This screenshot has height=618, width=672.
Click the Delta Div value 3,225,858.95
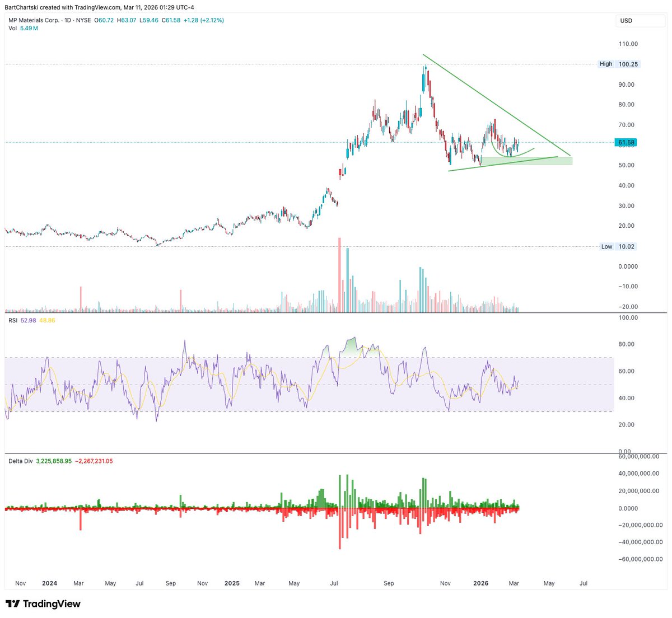pyautogui.click(x=54, y=461)
